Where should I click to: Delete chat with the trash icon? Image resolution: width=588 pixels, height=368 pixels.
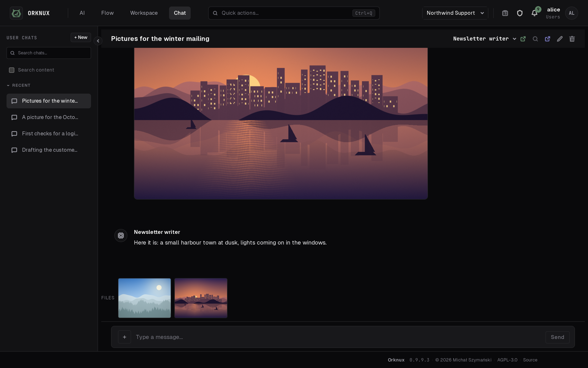click(572, 39)
